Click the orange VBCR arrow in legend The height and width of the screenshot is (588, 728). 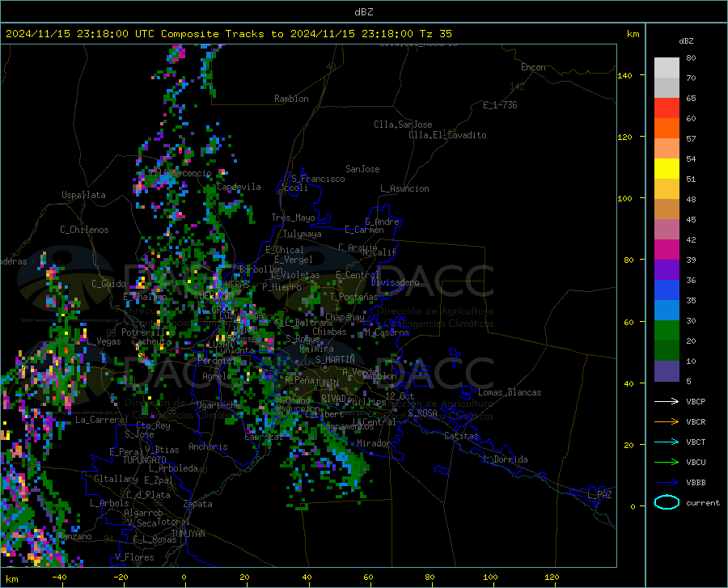pos(667,422)
